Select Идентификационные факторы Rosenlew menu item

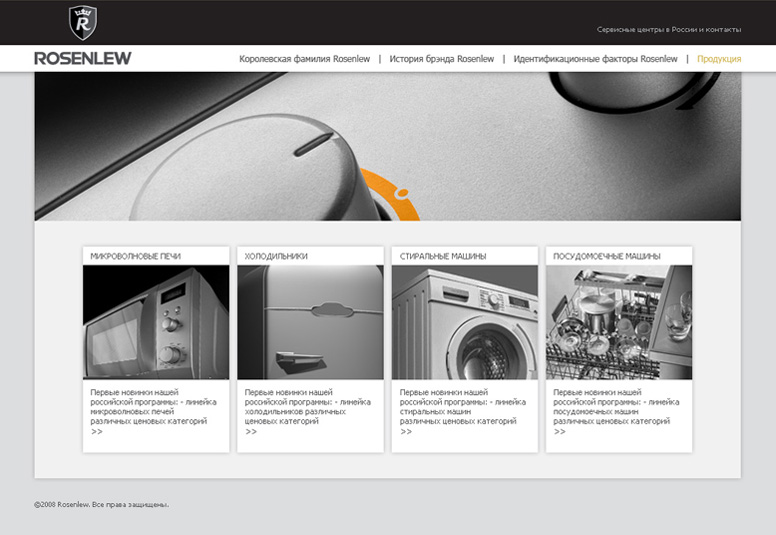595,59
